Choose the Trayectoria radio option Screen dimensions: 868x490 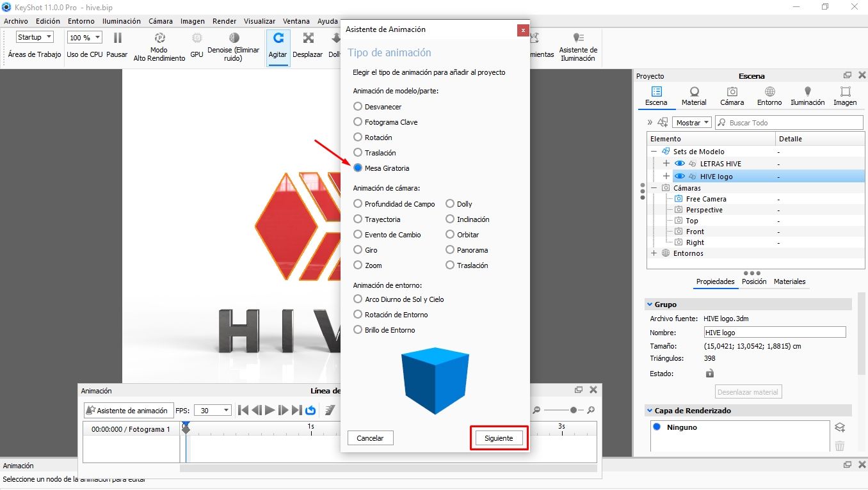[358, 219]
